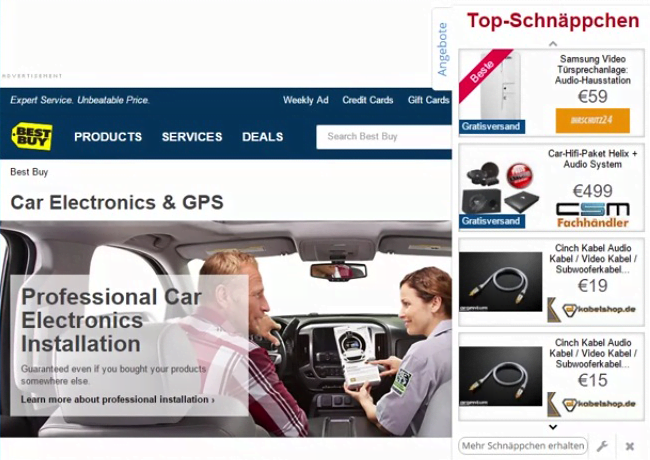Click the €19 cable thumbnail image

coord(500,282)
